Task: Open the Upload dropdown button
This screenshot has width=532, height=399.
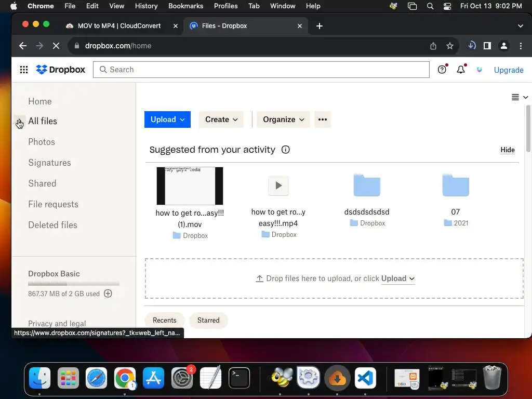Action: pos(167,119)
